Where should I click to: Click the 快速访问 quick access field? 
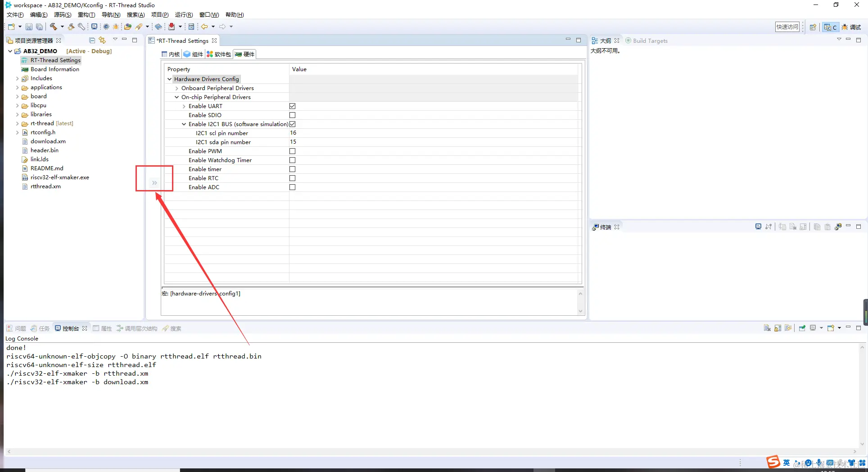(787, 27)
